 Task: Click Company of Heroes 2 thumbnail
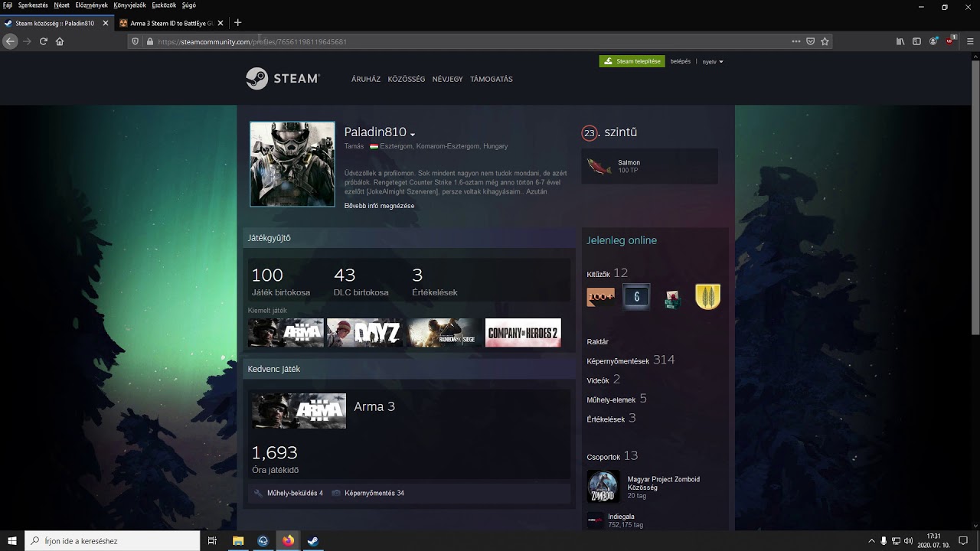(523, 333)
